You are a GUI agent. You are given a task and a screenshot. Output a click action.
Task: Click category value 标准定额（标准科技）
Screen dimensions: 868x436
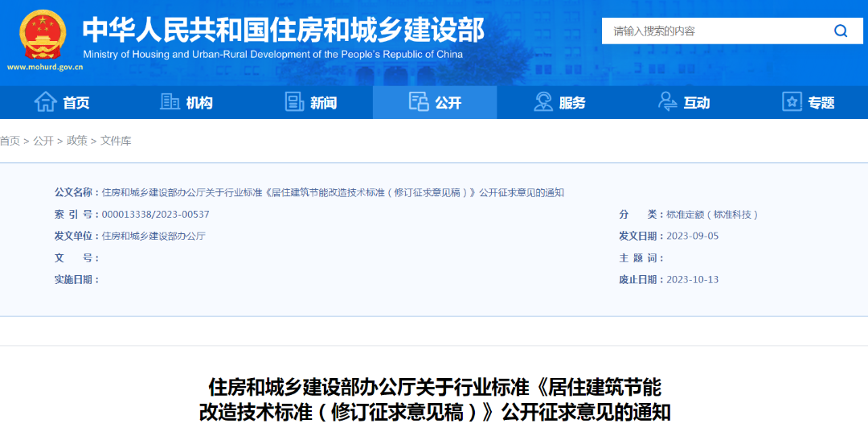click(x=712, y=215)
